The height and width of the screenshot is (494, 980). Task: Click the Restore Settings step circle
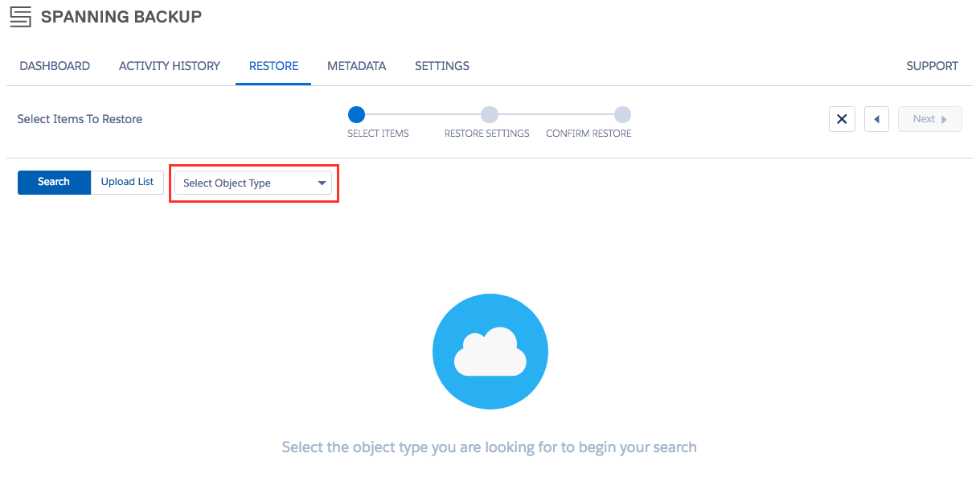click(490, 114)
